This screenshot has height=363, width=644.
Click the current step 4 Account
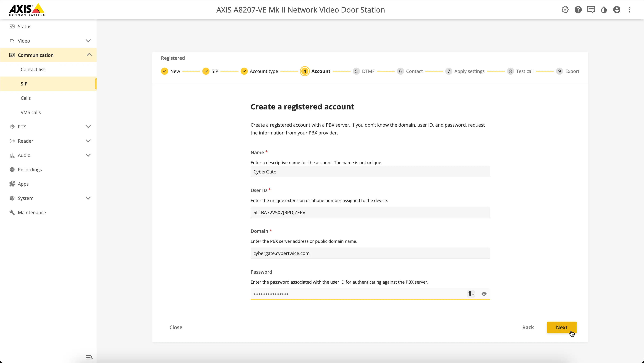coord(315,71)
